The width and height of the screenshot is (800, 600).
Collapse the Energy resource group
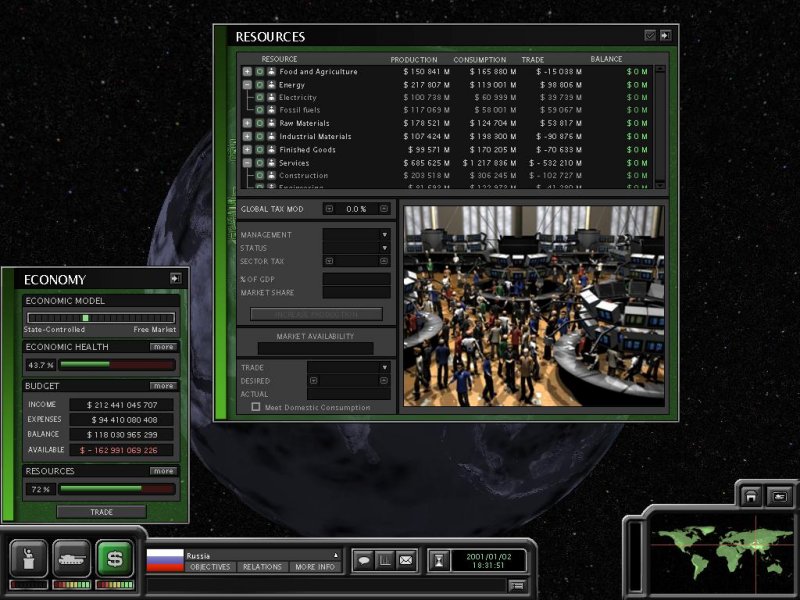click(247, 85)
